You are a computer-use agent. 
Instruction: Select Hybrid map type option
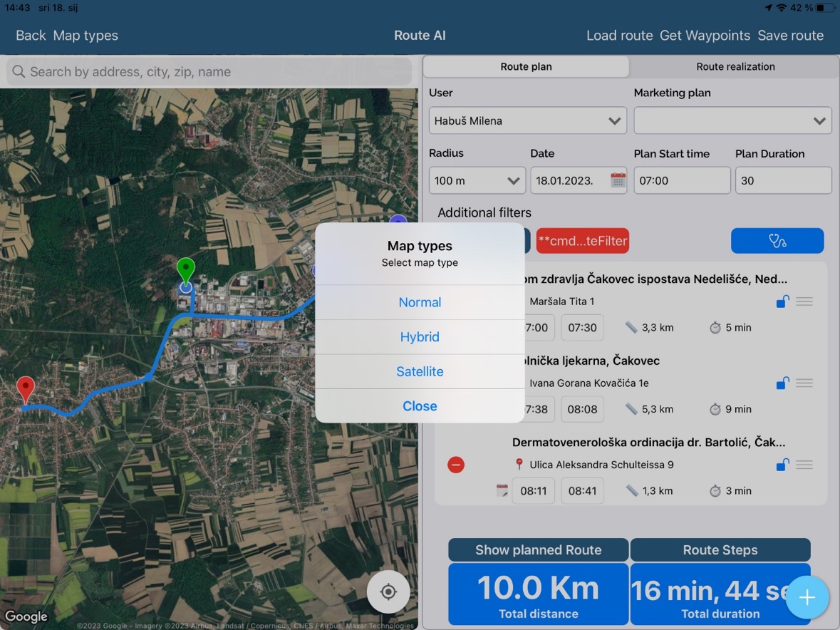pos(420,337)
